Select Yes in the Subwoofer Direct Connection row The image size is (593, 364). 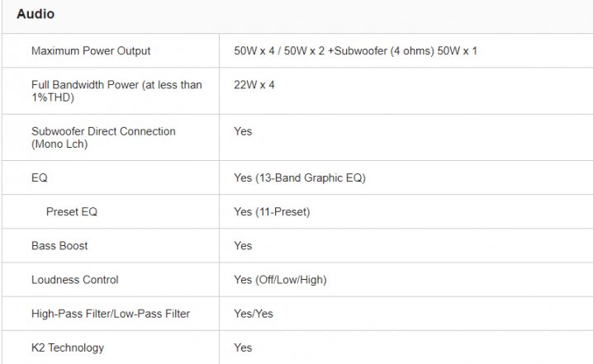(x=243, y=131)
